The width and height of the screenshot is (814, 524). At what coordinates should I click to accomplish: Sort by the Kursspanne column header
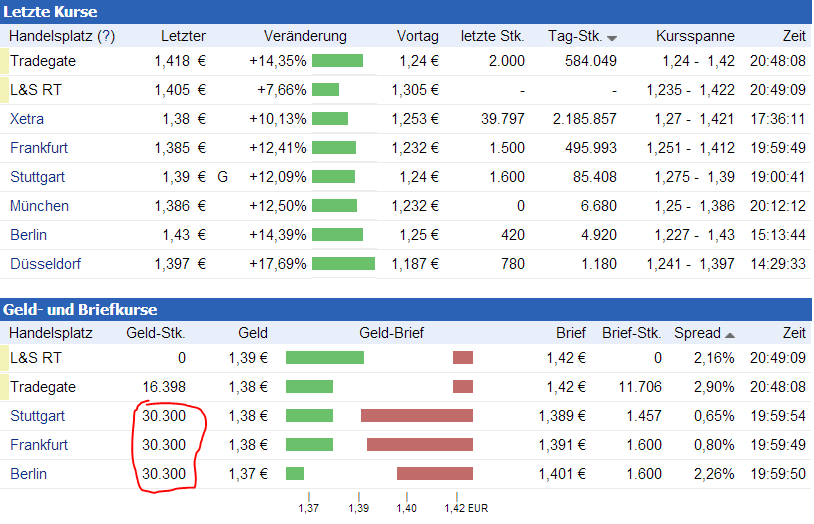[688, 36]
